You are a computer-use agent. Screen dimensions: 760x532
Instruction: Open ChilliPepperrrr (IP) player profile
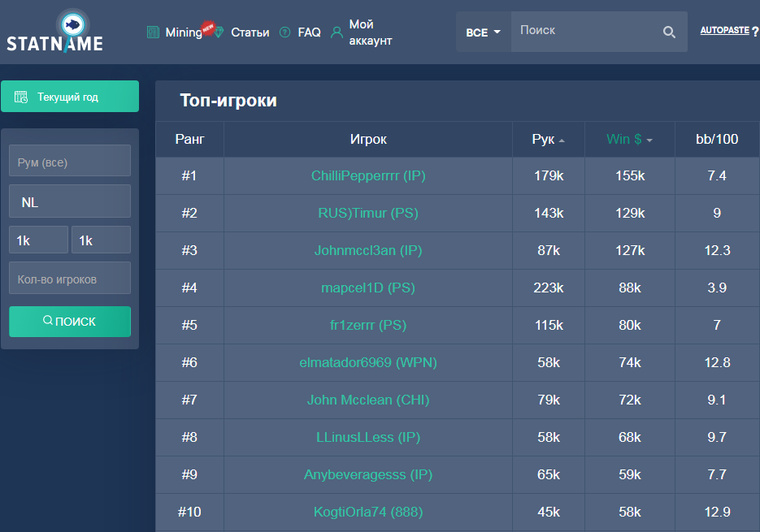pyautogui.click(x=367, y=176)
